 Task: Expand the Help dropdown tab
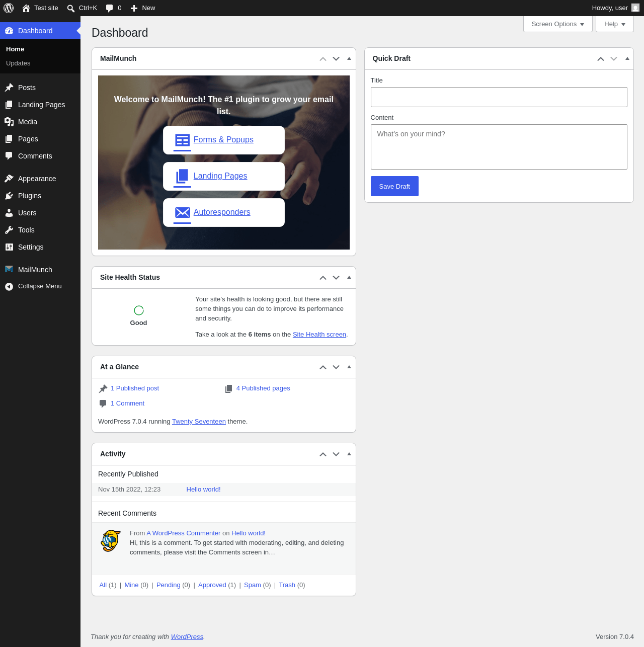615,24
